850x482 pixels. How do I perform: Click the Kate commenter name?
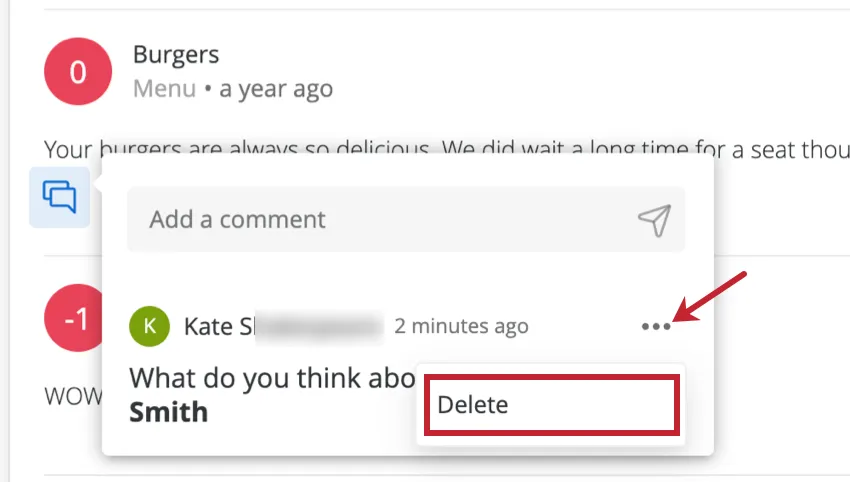click(x=205, y=326)
